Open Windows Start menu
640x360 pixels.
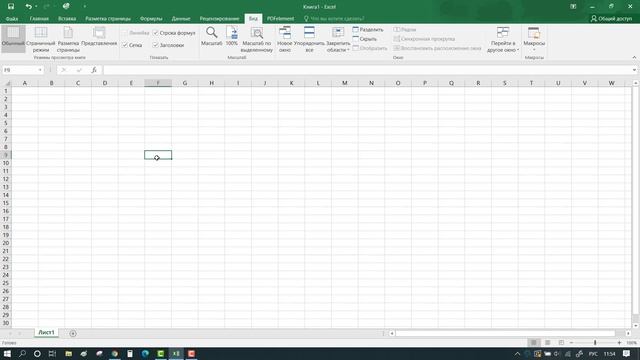coord(7,353)
